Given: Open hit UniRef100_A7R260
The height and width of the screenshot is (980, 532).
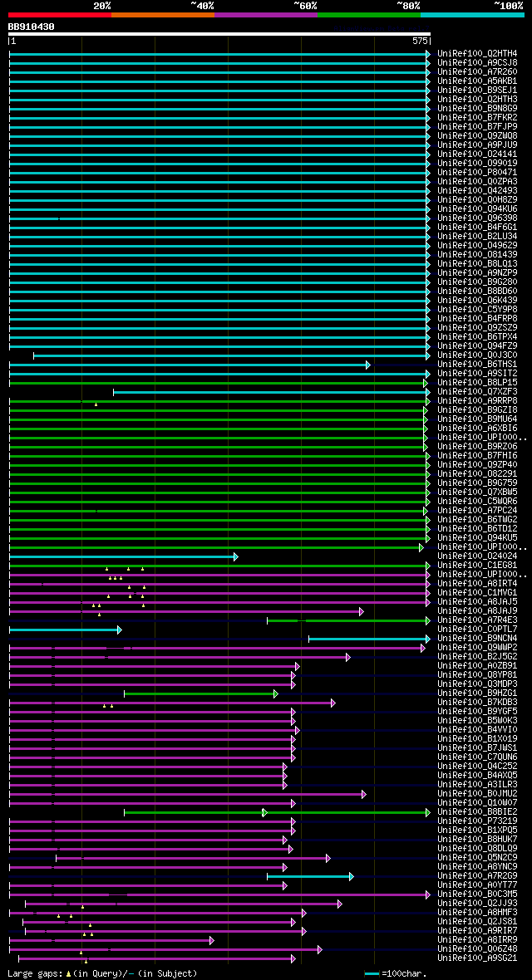Looking at the screenshot, I should click(x=477, y=72).
